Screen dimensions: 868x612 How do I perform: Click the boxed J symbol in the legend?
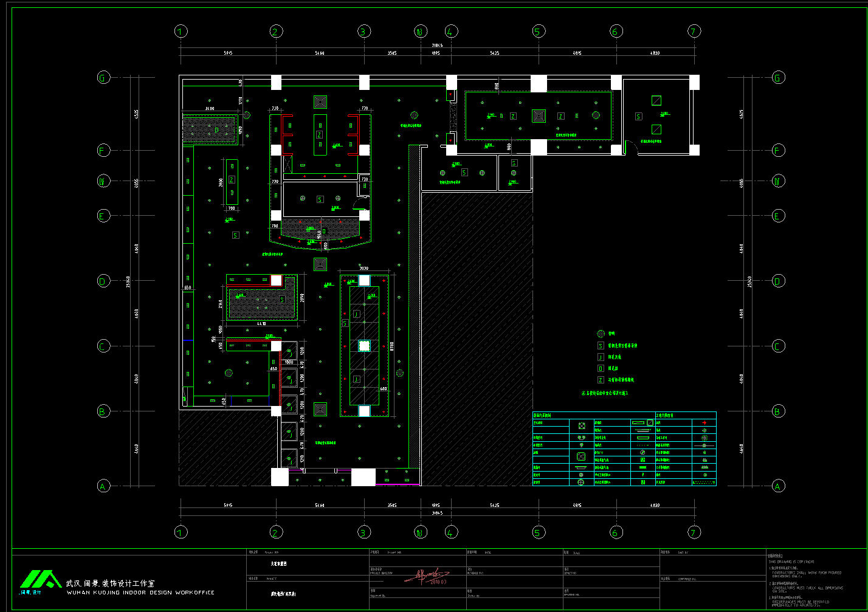click(x=601, y=357)
